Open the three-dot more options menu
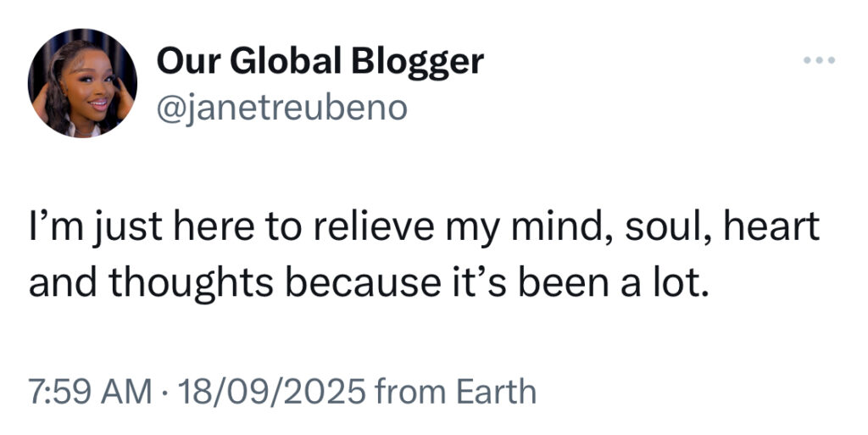 (x=820, y=61)
